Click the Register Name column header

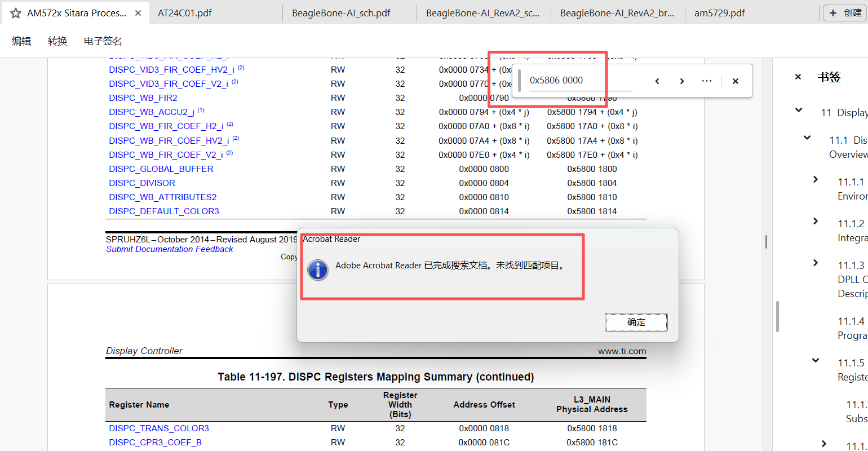coord(139,405)
